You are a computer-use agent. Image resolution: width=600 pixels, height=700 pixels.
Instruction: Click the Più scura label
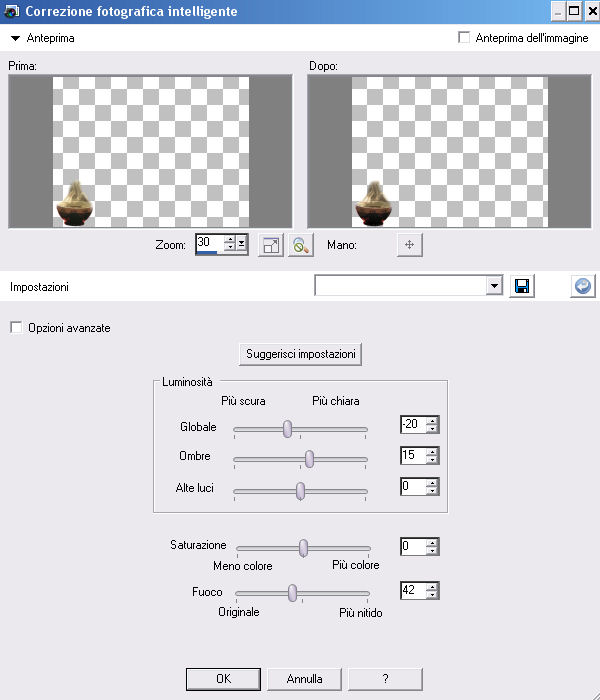click(x=243, y=401)
